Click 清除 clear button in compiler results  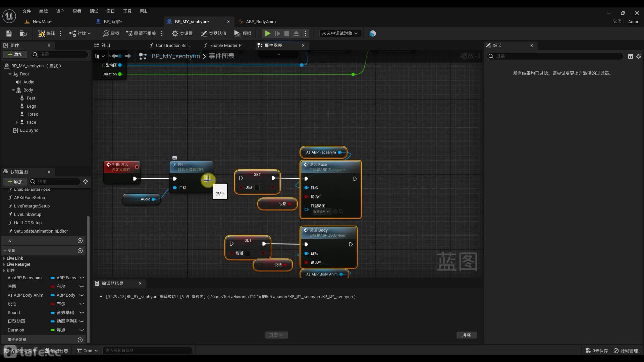pos(467,335)
